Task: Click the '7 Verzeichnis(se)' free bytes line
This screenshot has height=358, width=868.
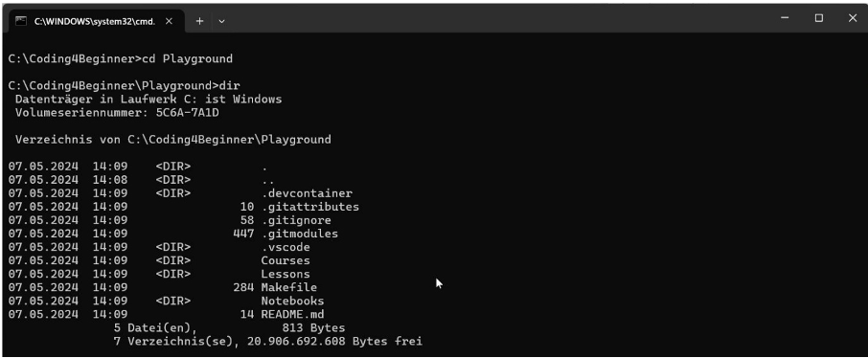Action: click(268, 342)
